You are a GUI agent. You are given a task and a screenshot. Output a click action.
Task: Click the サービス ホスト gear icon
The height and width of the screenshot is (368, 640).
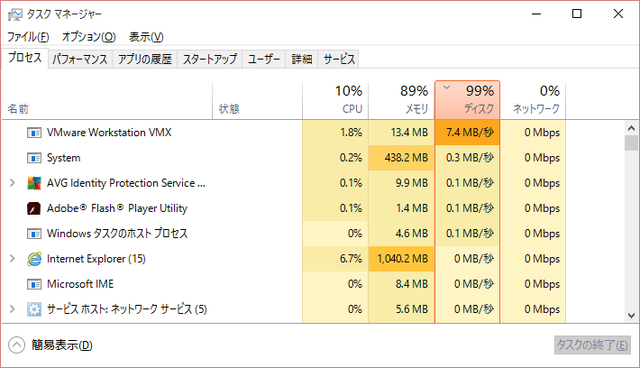point(34,310)
